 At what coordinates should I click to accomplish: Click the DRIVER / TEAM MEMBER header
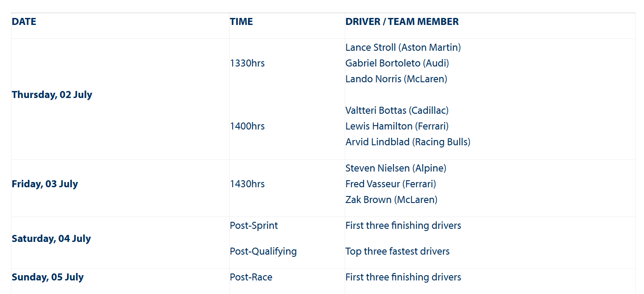[402, 21]
